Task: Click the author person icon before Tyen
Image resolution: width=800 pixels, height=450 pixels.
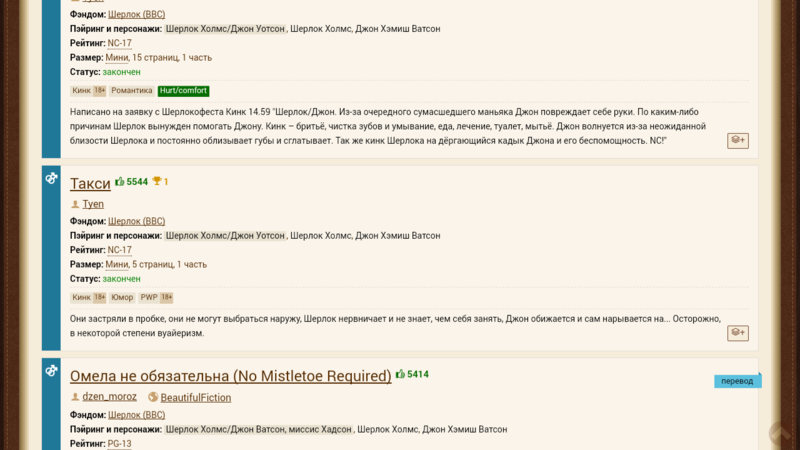Action: tap(75, 204)
